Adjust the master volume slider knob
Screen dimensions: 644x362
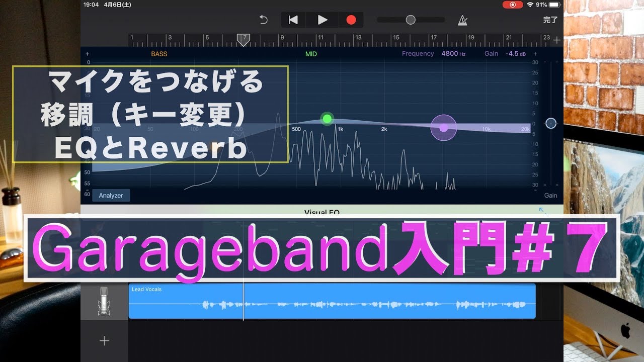point(411,20)
